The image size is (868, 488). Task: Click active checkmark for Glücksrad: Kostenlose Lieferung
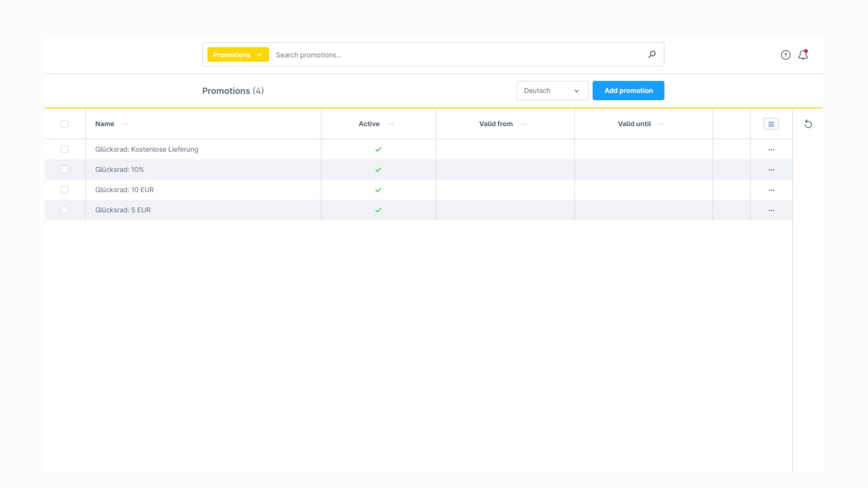pos(378,150)
